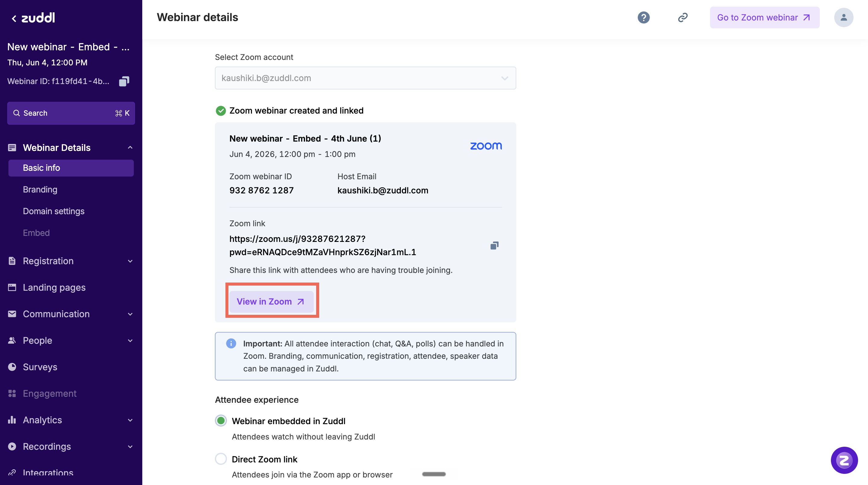The width and height of the screenshot is (868, 485).
Task: Click the Registration document icon
Action: 12,261
